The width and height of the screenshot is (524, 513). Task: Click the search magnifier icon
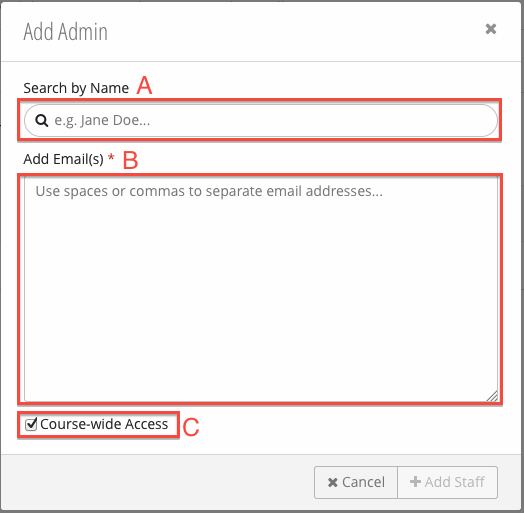click(x=42, y=120)
